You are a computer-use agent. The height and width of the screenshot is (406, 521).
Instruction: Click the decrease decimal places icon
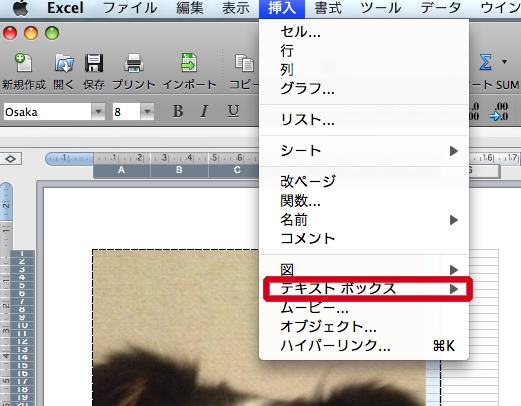499,111
